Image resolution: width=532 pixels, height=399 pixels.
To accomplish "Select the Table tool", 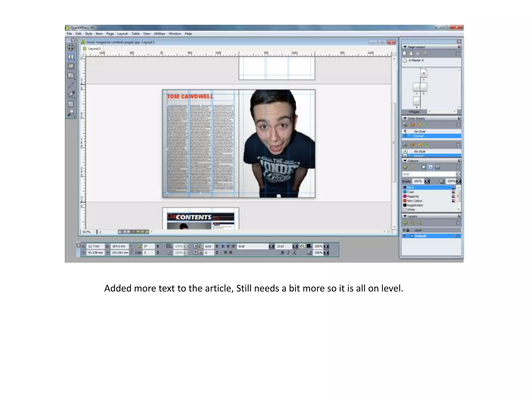I will 71,104.
